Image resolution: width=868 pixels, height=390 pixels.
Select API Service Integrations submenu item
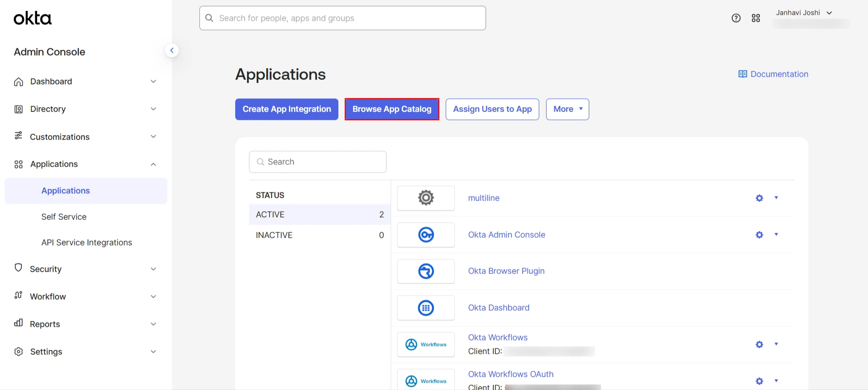click(x=86, y=243)
